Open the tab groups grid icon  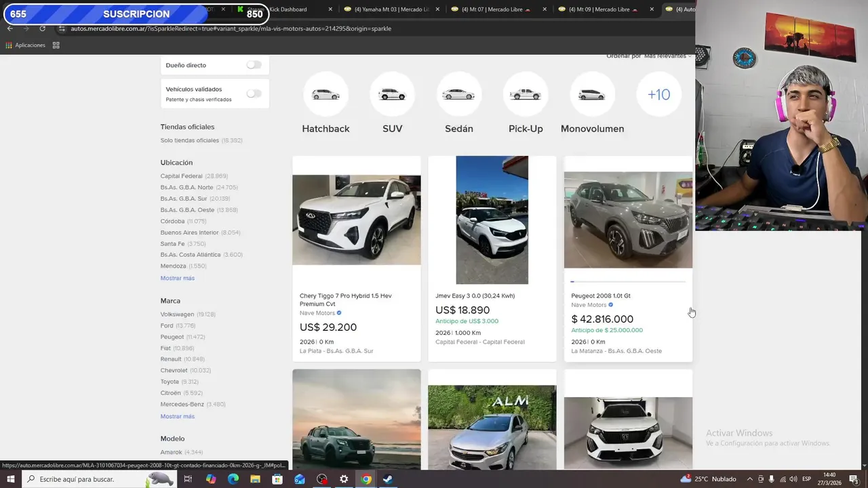tap(56, 45)
